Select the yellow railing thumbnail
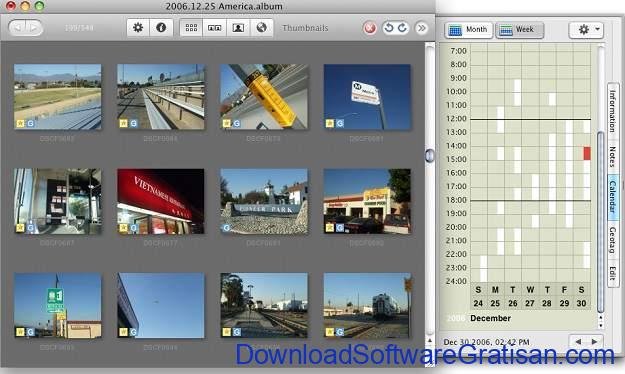Screen dimensions: 625x374 (264, 96)
